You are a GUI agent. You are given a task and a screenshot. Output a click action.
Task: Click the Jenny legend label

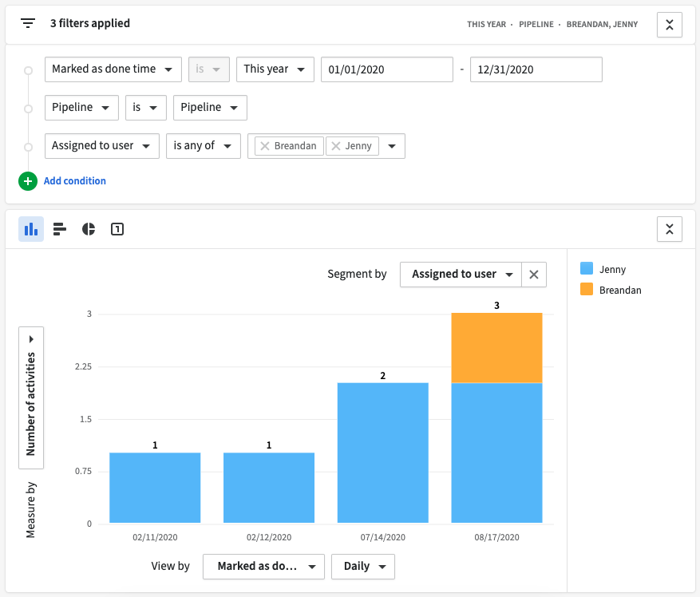(x=612, y=269)
